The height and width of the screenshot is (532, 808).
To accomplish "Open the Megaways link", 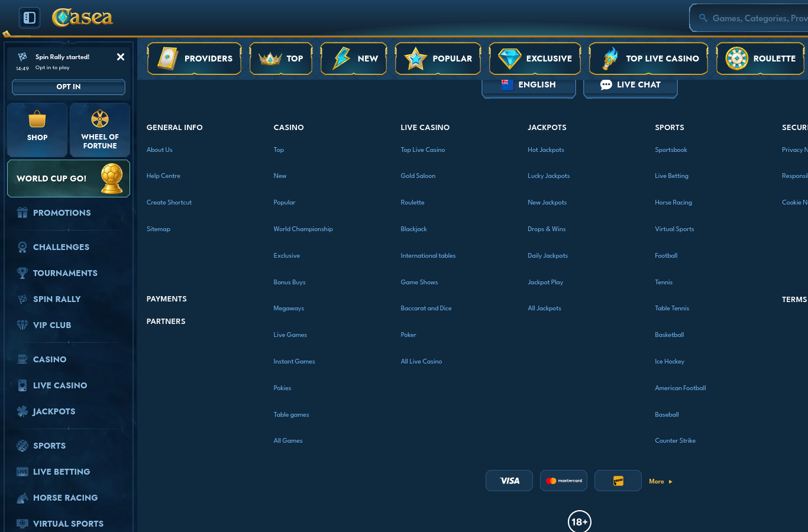I will pos(289,309).
